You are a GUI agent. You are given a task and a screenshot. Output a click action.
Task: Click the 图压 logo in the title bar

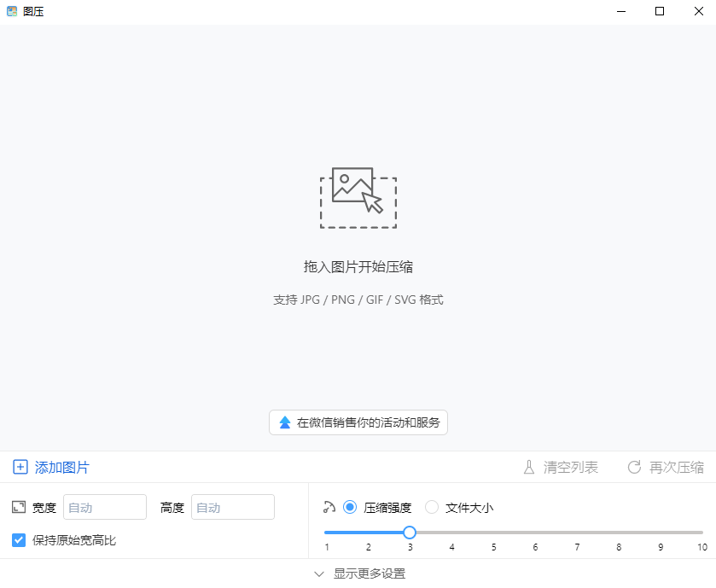pyautogui.click(x=12, y=11)
